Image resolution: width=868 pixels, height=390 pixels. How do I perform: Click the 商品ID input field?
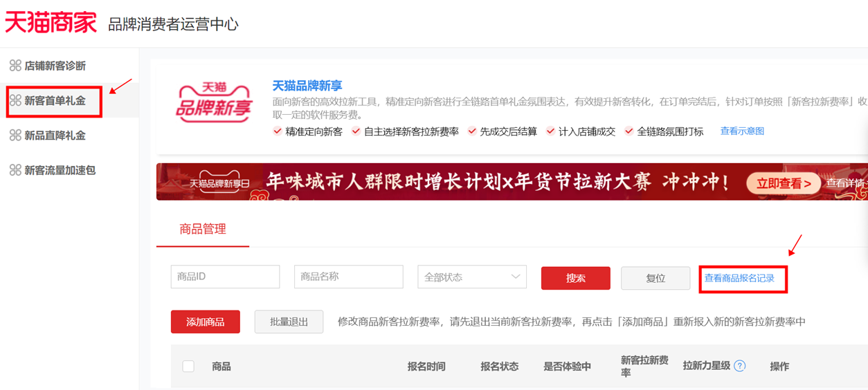point(226,277)
